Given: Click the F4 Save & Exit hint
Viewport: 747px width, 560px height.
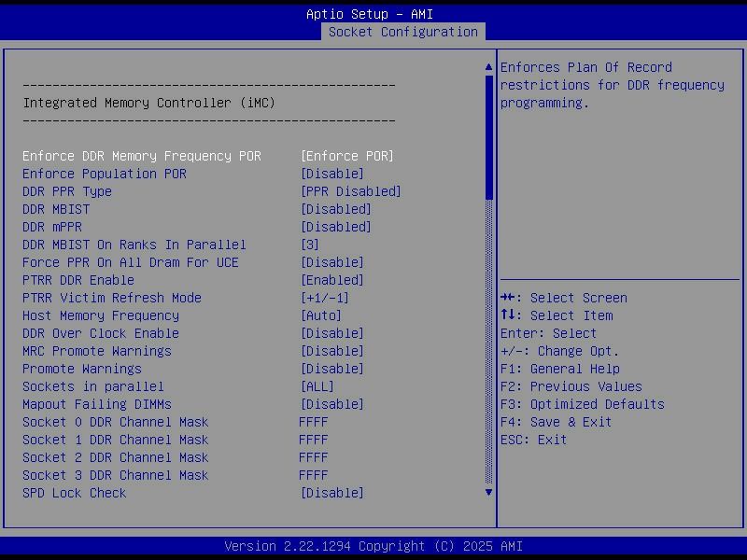Looking at the screenshot, I should click(x=556, y=422).
